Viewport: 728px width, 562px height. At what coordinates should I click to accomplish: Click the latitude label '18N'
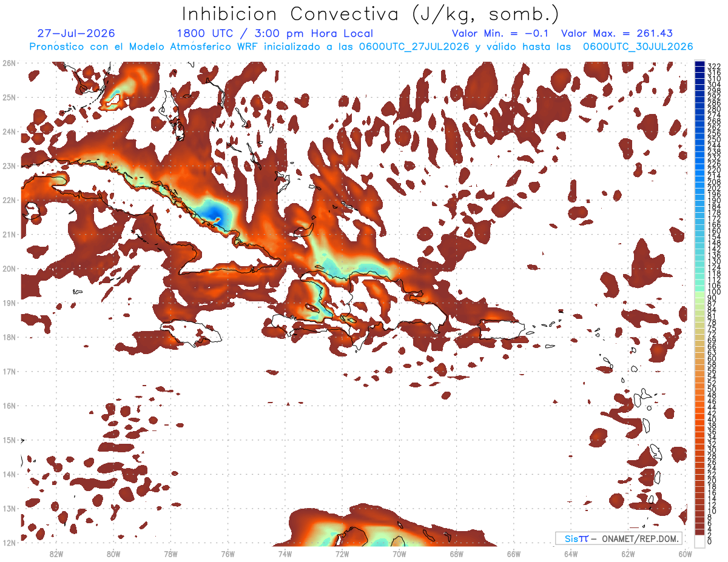tap(9, 337)
